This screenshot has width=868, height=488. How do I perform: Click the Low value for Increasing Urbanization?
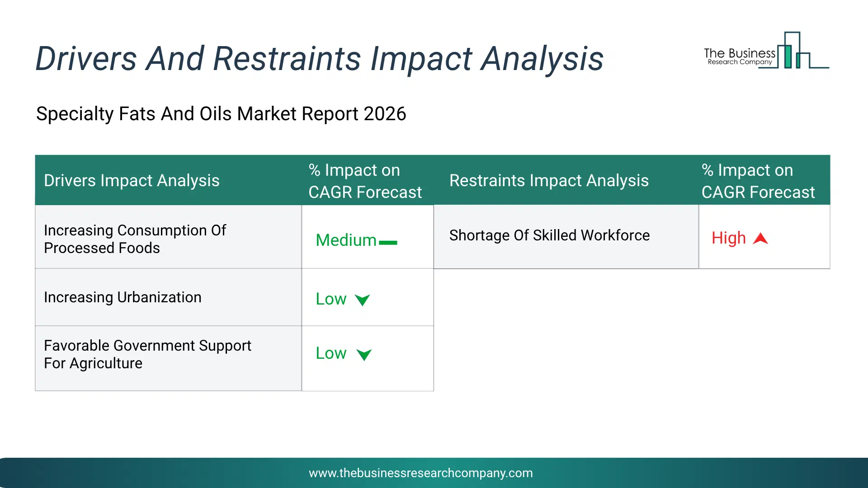(331, 299)
